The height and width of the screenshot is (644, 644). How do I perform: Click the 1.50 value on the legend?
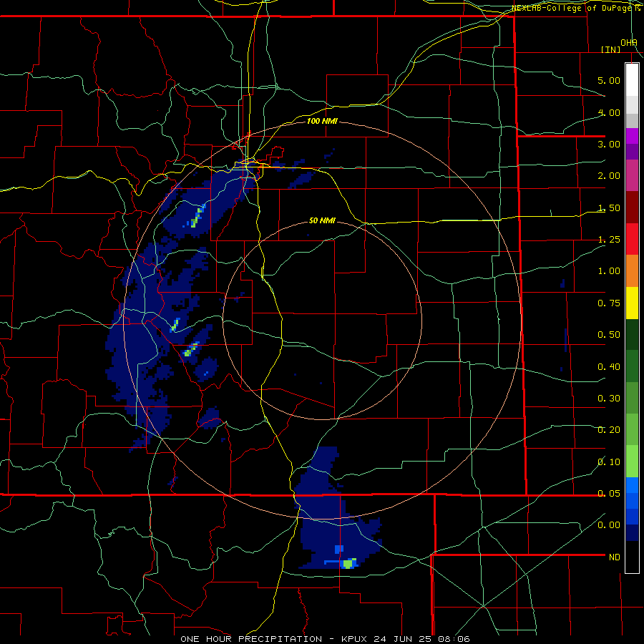pyautogui.click(x=609, y=208)
